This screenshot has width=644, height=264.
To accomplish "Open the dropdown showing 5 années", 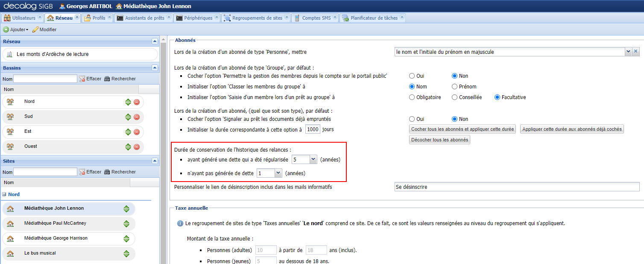I will tap(312, 158).
